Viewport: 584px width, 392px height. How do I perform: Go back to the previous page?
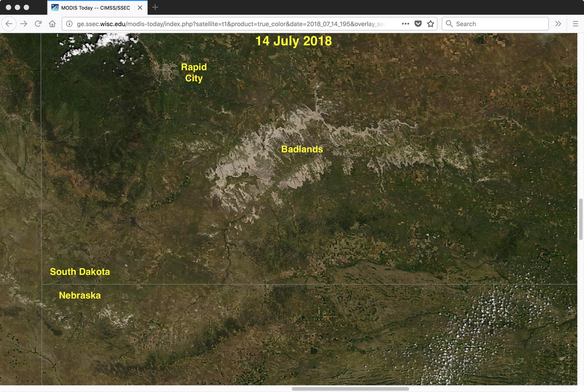(x=9, y=24)
